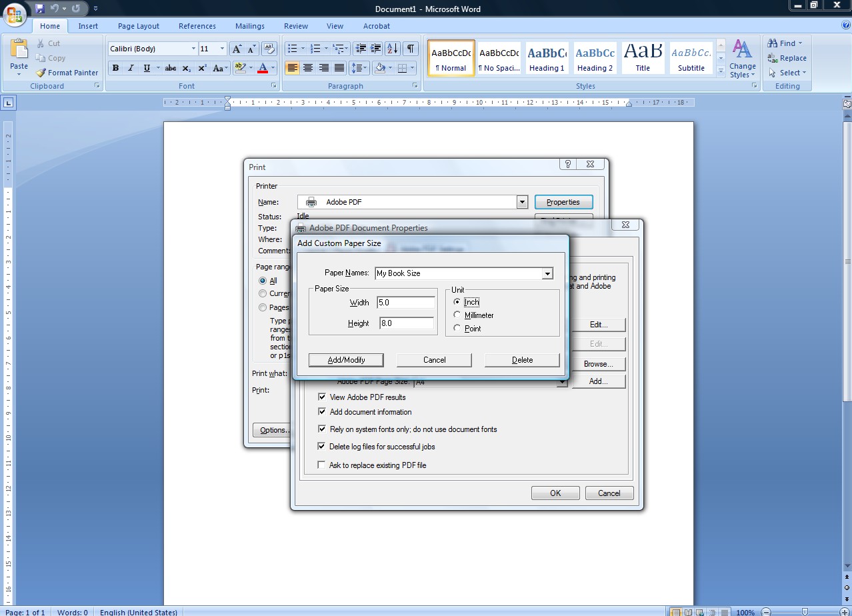This screenshot has width=852, height=616.
Task: Select the Format Painter tool
Action: pyautogui.click(x=67, y=73)
